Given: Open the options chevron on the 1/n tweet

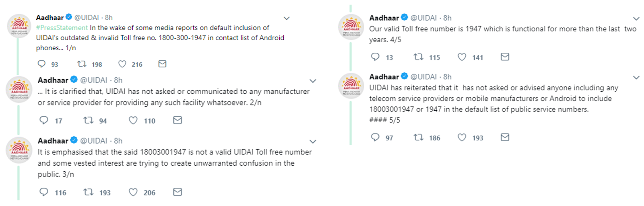Looking at the screenshot, I should (x=287, y=19).
